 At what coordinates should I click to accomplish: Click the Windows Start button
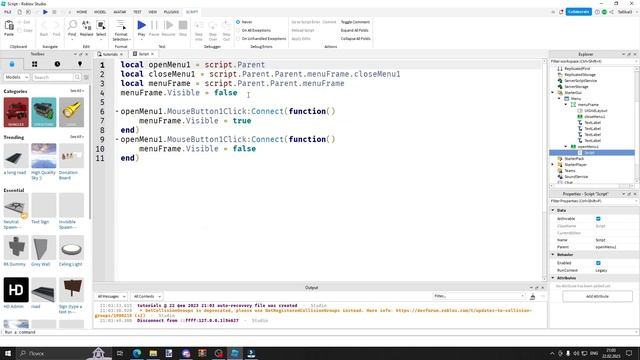click(x=8, y=353)
